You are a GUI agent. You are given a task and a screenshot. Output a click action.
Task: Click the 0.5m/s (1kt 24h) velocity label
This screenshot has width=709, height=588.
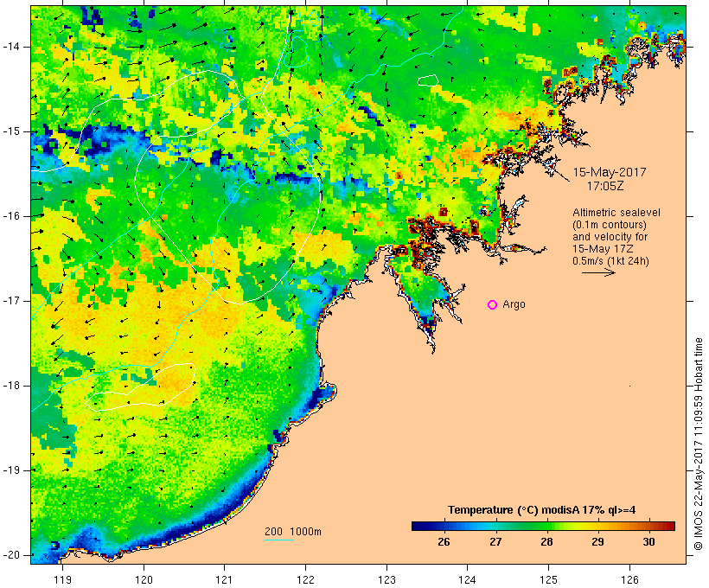[611, 261]
